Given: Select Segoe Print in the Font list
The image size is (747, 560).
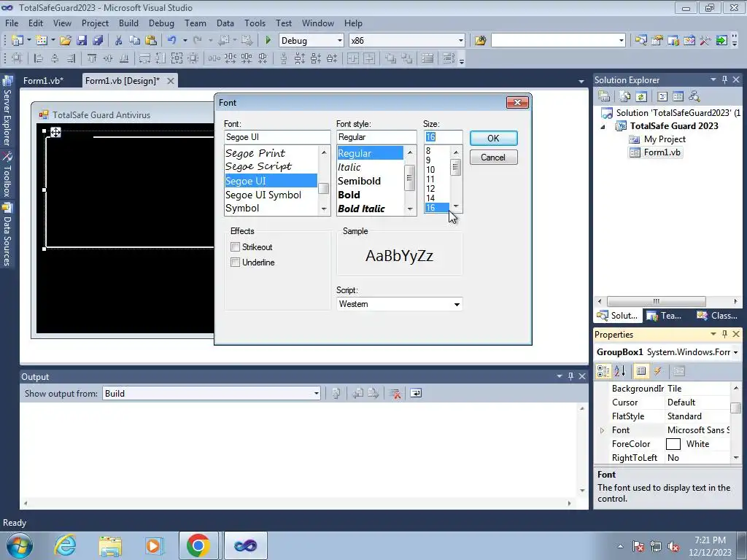Looking at the screenshot, I should (x=255, y=153).
